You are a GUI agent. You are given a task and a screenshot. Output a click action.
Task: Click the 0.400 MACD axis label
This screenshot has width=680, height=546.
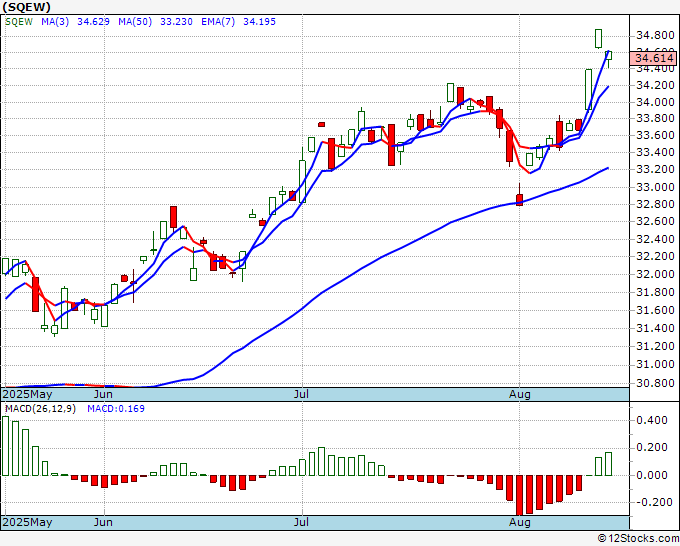pos(651,420)
